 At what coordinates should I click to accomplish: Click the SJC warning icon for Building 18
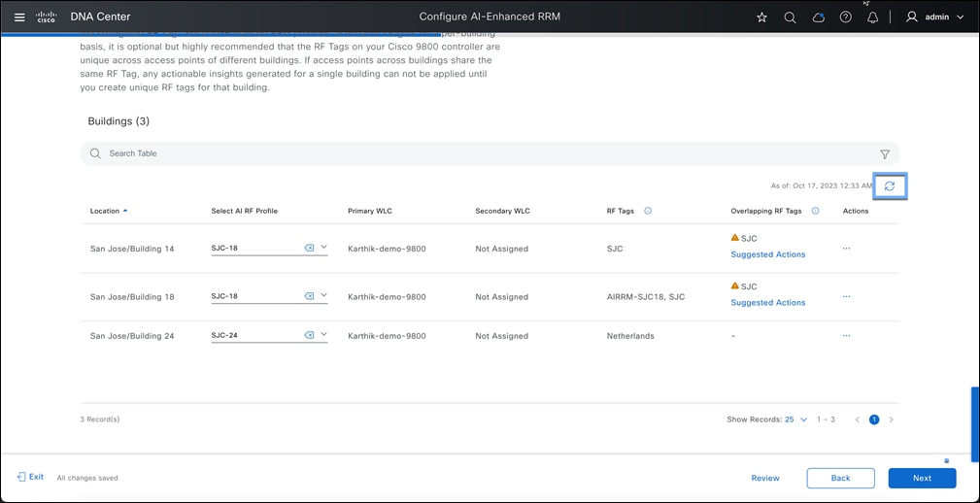tap(735, 285)
